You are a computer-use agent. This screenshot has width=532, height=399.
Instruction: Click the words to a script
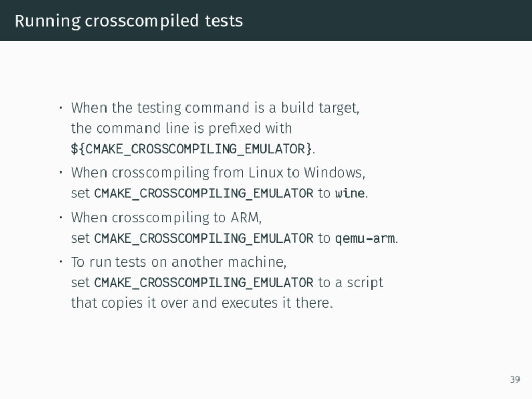coord(351,283)
